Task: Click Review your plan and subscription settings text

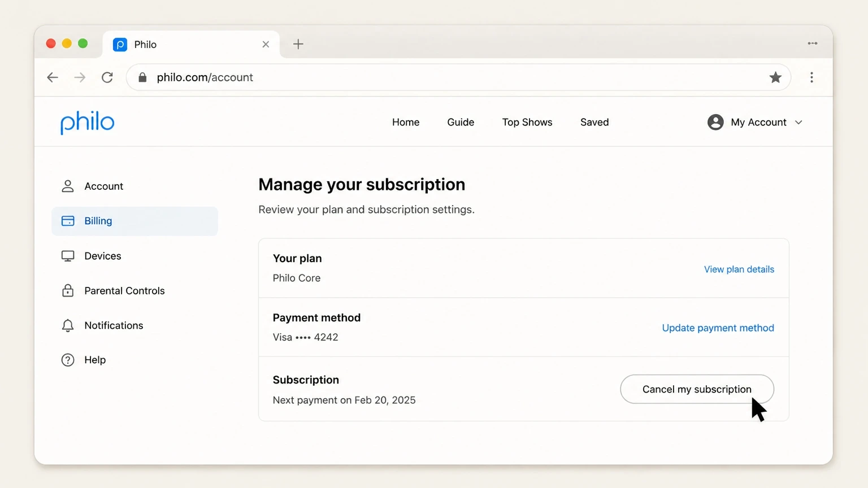Action: [366, 210]
